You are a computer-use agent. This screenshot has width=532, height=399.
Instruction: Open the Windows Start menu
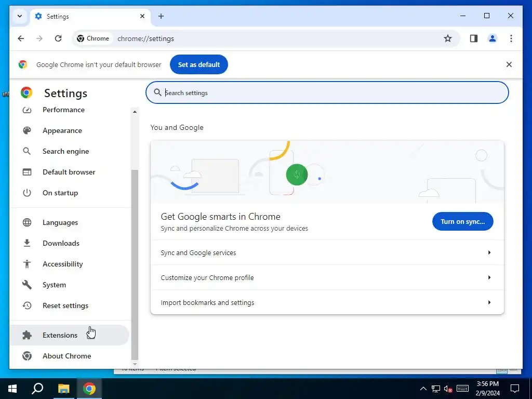[12, 389]
